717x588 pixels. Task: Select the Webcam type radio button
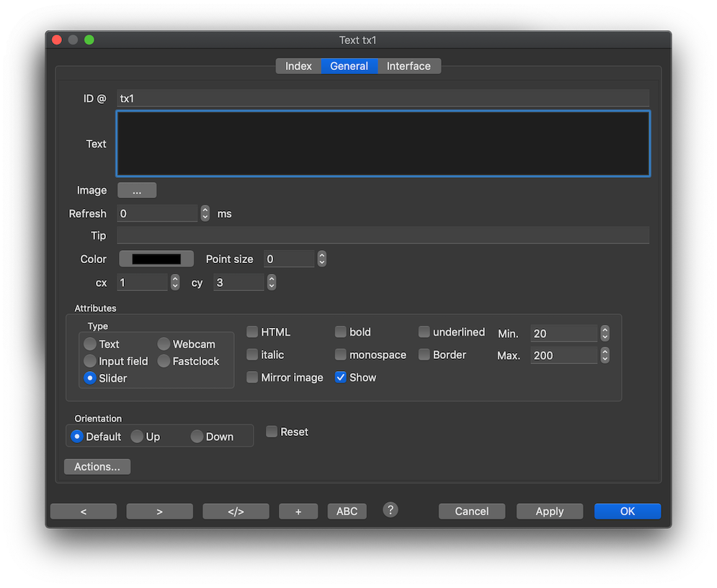pos(164,344)
